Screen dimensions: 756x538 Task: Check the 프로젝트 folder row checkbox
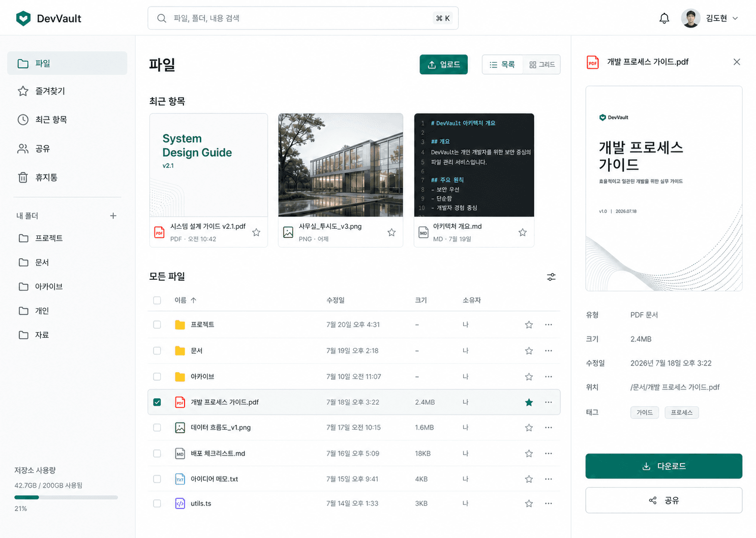tap(157, 324)
